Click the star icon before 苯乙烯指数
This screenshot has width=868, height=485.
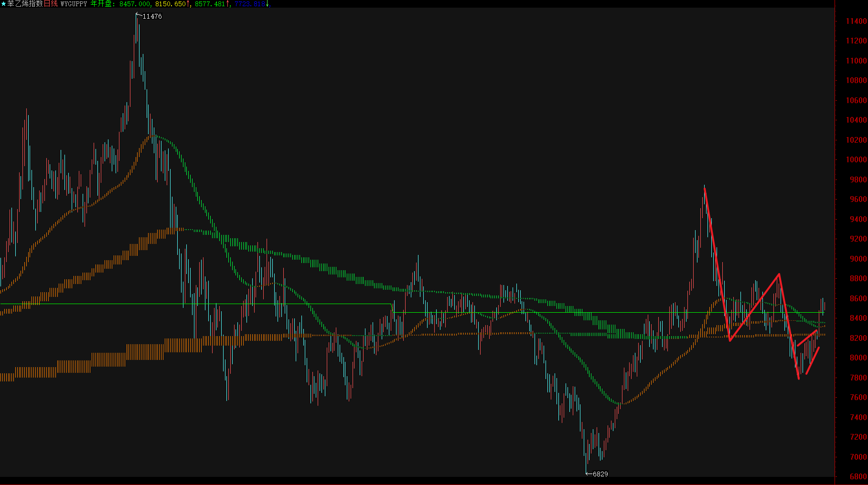click(3, 4)
